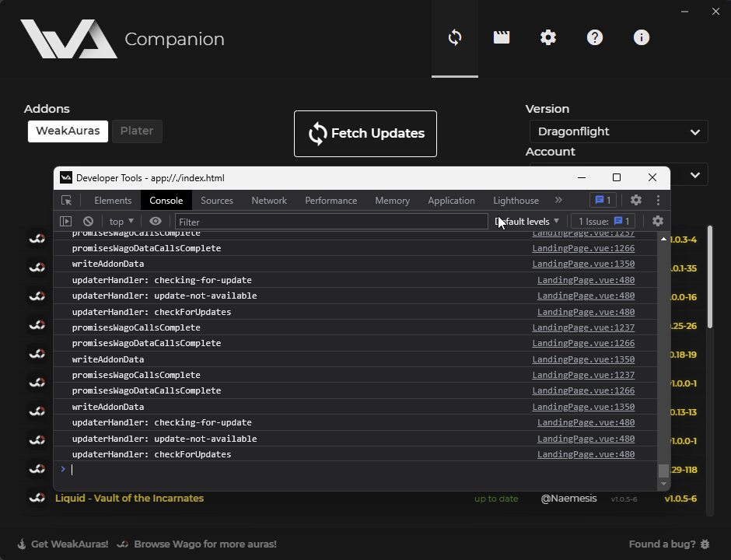
Task: Open help via question mark icon
Action: coord(594,37)
